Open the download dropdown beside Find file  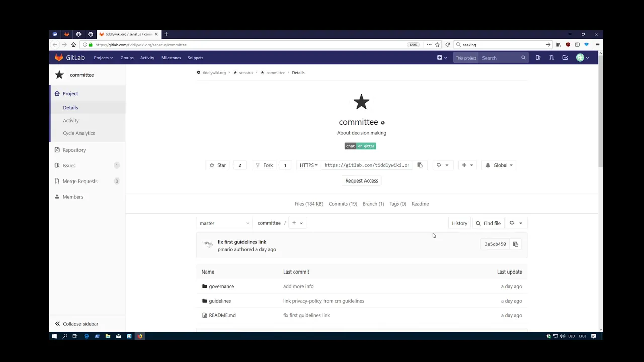point(516,223)
